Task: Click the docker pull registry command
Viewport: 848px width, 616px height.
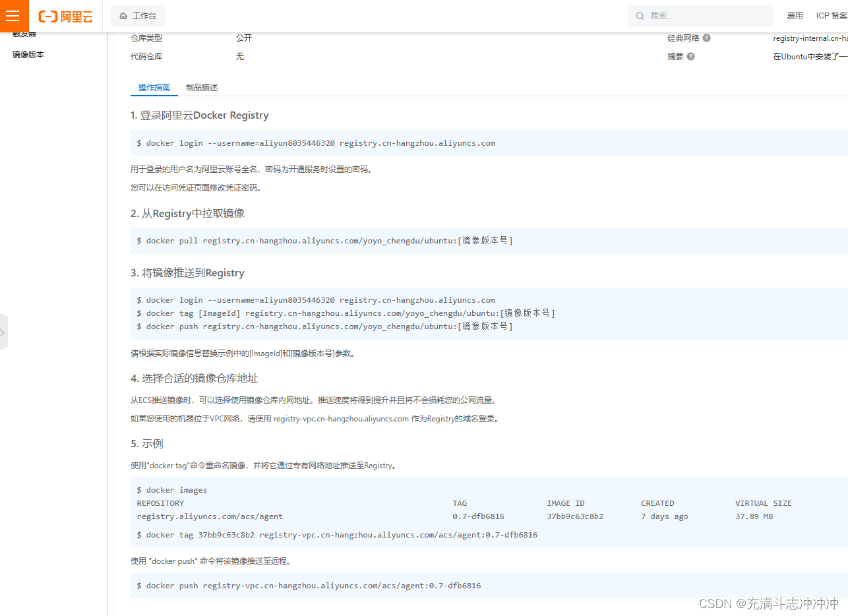Action: 324,241
